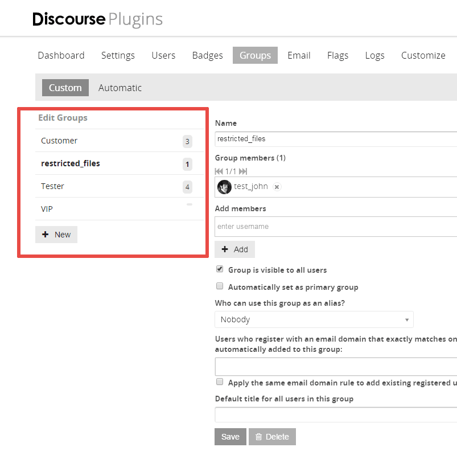Select the Customer group
This screenshot has height=476, width=457.
[120, 141]
